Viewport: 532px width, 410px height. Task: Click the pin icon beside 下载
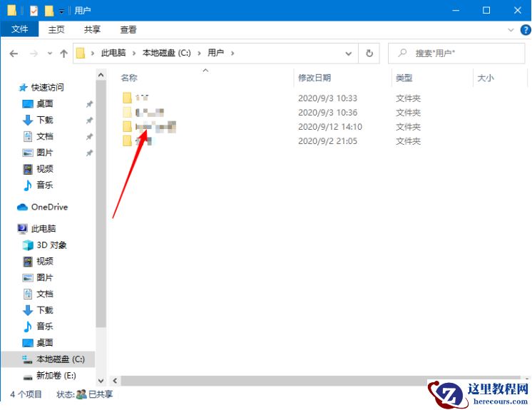coord(89,120)
